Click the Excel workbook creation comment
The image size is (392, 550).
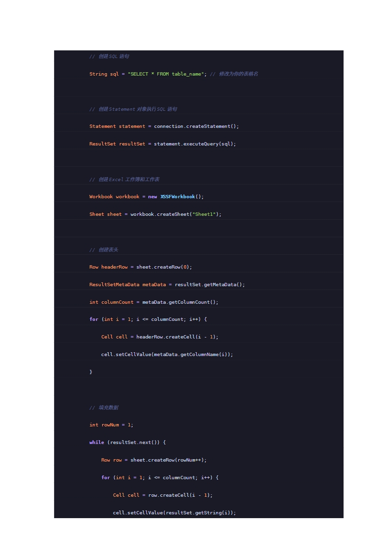coord(124,180)
